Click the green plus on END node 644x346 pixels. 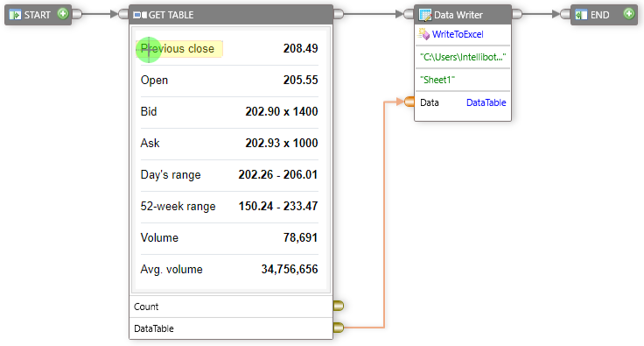[629, 13]
